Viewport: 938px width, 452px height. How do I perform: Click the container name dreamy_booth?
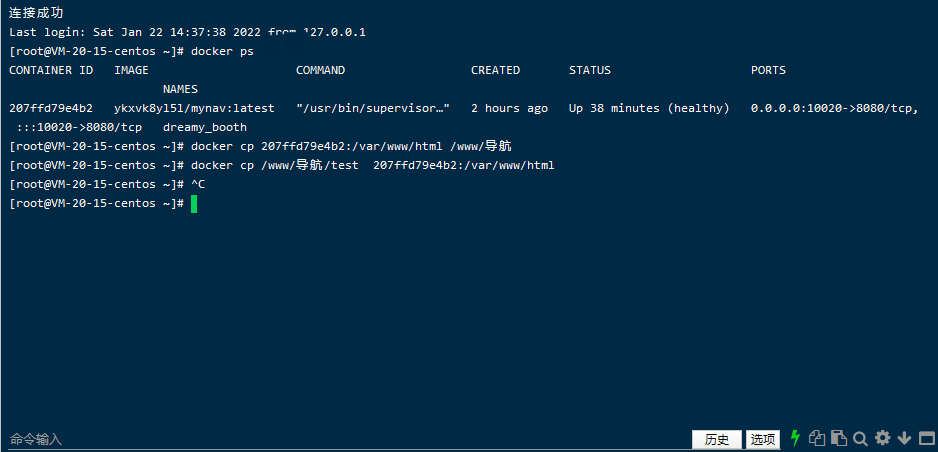point(205,128)
